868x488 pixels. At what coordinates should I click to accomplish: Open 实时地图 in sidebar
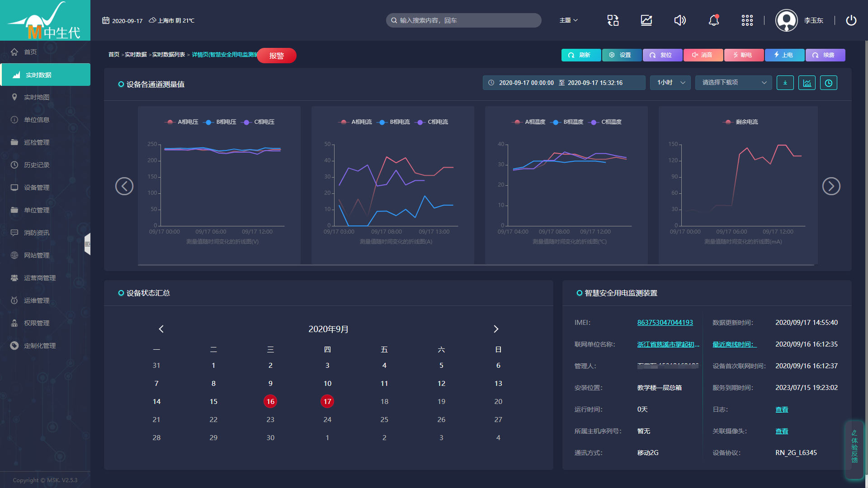pos(37,97)
